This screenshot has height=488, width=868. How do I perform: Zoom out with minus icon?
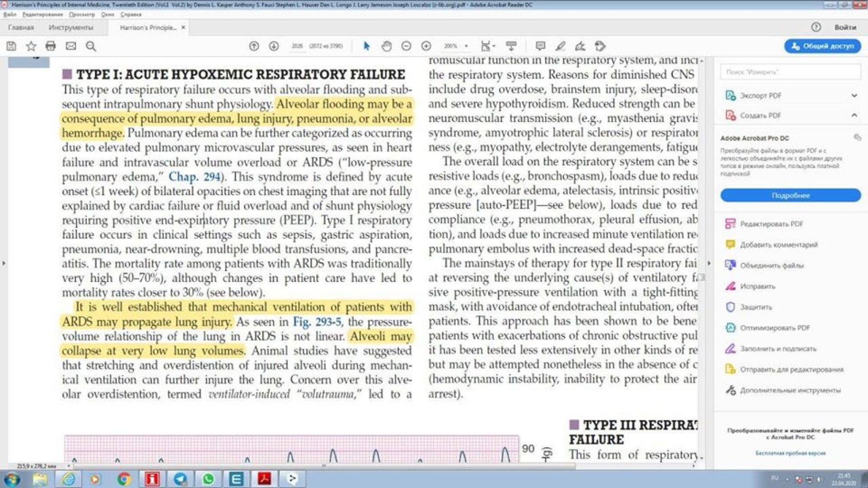click(406, 46)
